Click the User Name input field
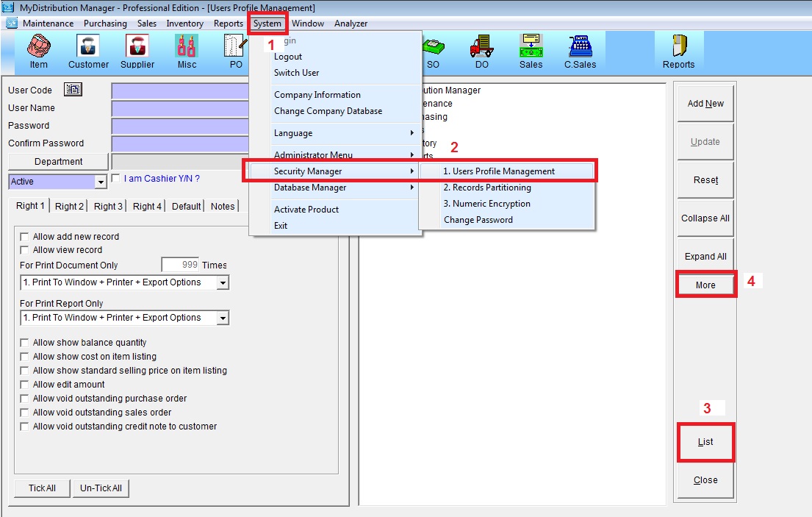 pyautogui.click(x=180, y=108)
